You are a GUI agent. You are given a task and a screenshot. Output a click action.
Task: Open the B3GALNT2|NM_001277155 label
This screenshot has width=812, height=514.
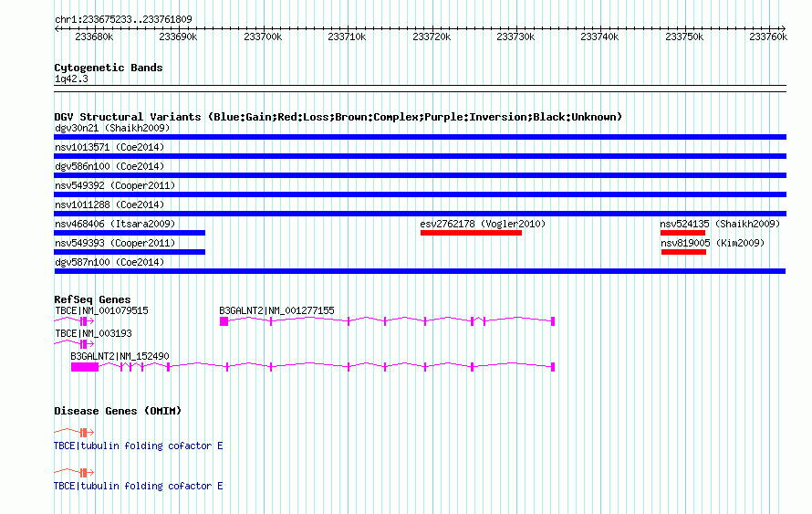point(276,310)
